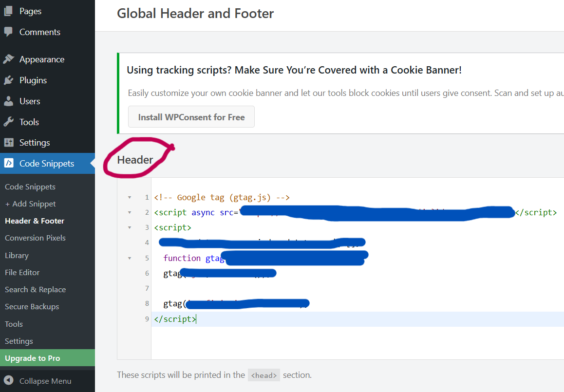
Task: Collapse the code fold arrow on line 1
Action: click(130, 197)
